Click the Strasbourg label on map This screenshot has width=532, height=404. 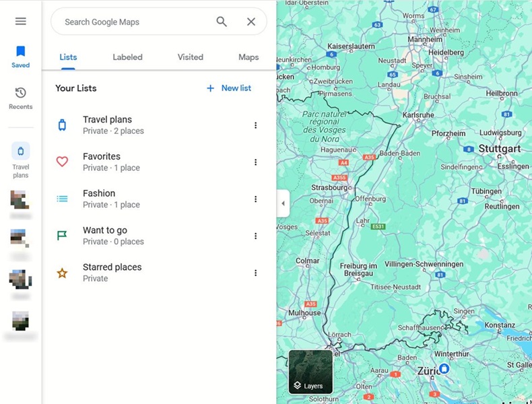pyautogui.click(x=329, y=188)
